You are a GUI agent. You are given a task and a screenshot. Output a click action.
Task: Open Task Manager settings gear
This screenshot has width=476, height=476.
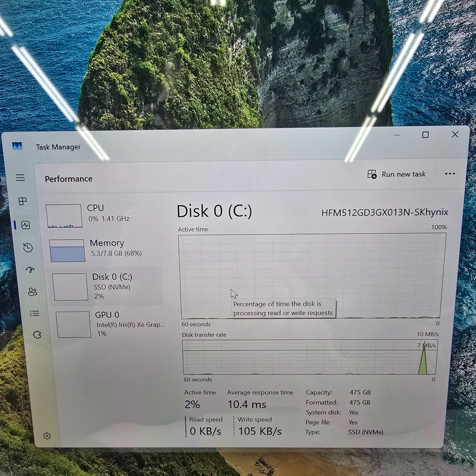click(x=47, y=436)
